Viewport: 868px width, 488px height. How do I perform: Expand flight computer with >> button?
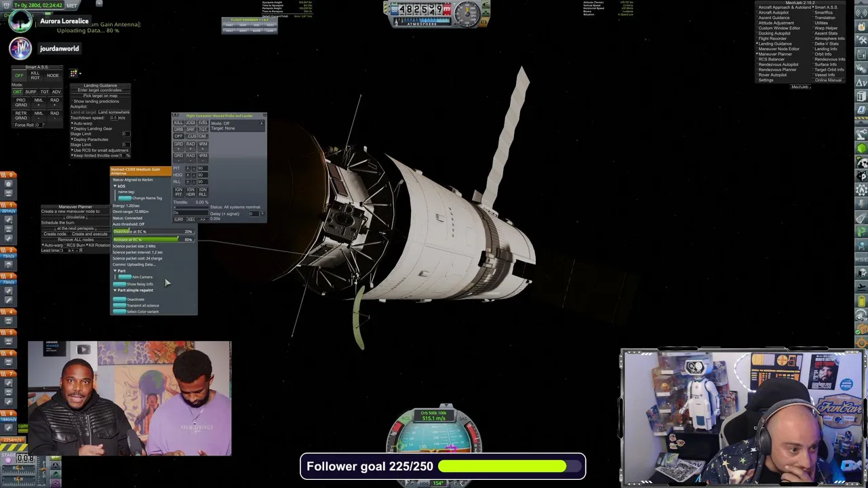tap(203, 219)
